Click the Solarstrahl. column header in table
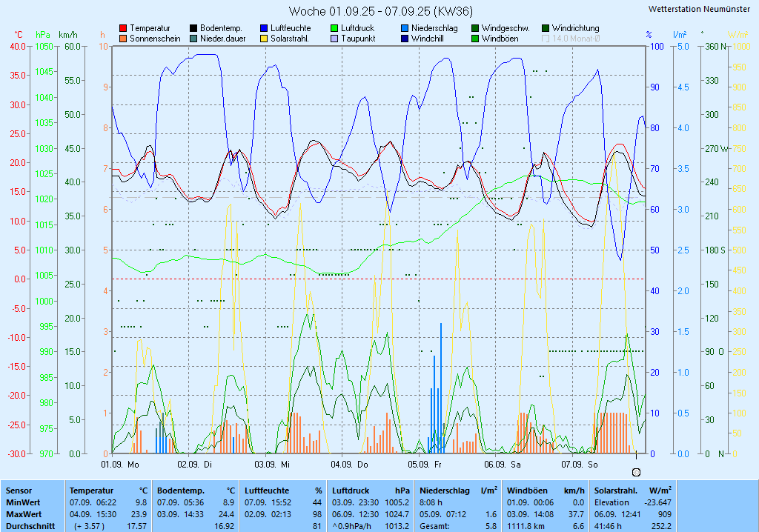The height and width of the screenshot is (532, 759). 615,491
